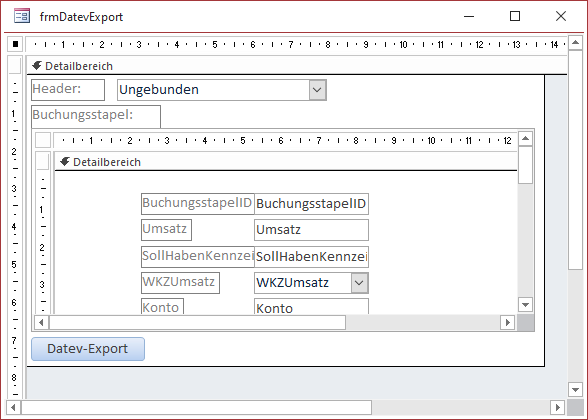
Task: Click the outer horizontal ruler at mark 7
Action: pyautogui.click(x=291, y=45)
